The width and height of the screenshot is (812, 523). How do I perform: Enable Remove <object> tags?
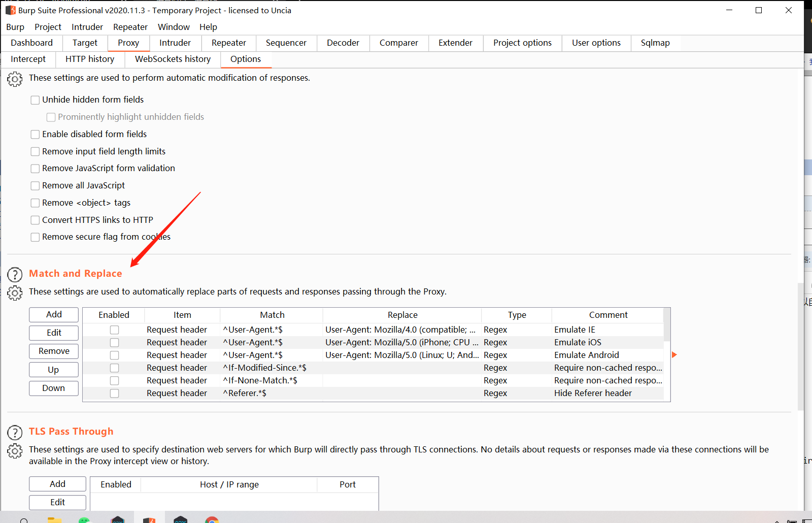[x=35, y=203]
